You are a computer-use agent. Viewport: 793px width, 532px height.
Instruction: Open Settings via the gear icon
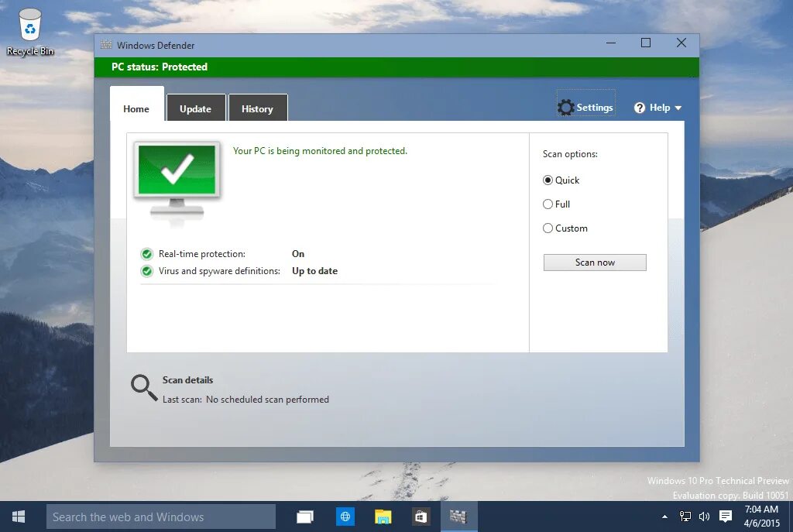pyautogui.click(x=565, y=107)
